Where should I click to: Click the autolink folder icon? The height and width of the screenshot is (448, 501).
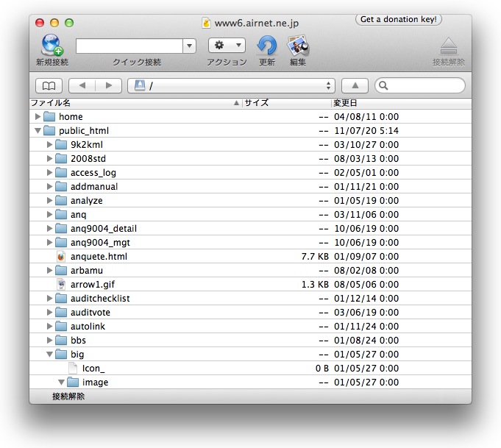[61, 327]
